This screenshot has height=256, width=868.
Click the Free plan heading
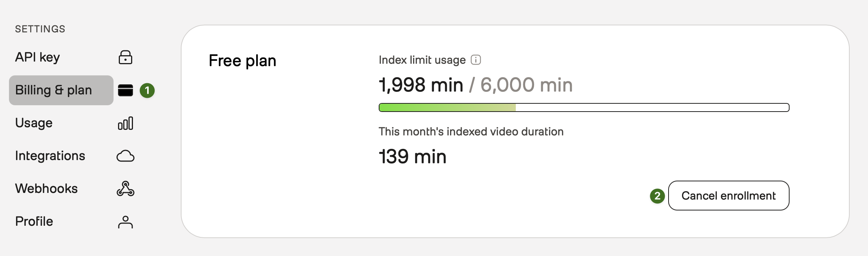[242, 61]
